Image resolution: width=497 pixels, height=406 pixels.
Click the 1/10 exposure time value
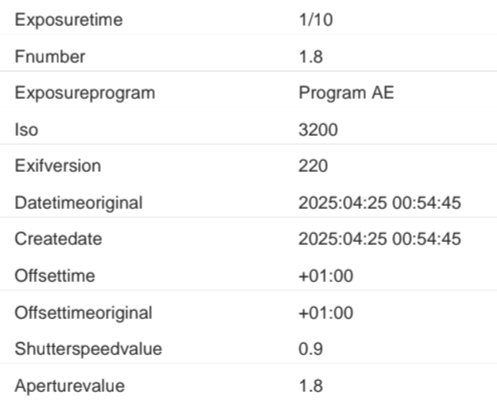coord(316,20)
